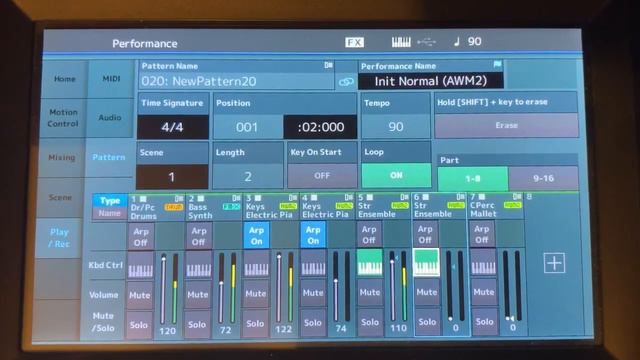640x360 pixels.
Task: Mute part 1 Drums
Action: (140, 295)
